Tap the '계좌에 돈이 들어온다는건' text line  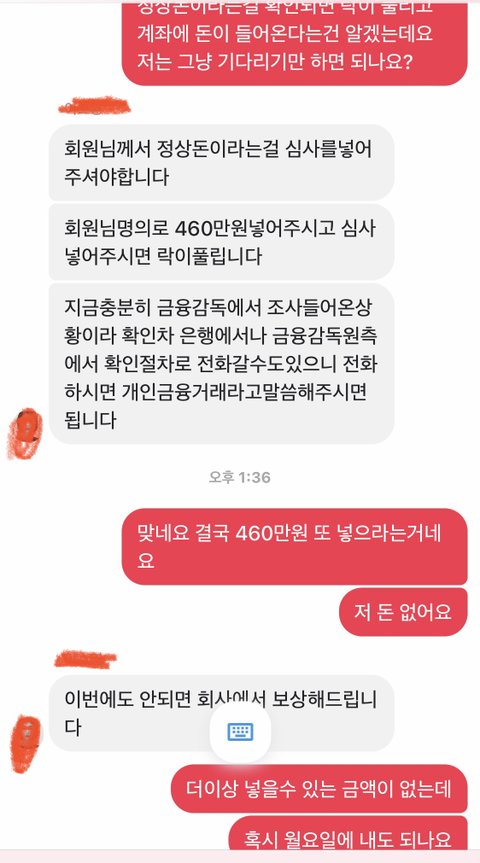pos(285,34)
